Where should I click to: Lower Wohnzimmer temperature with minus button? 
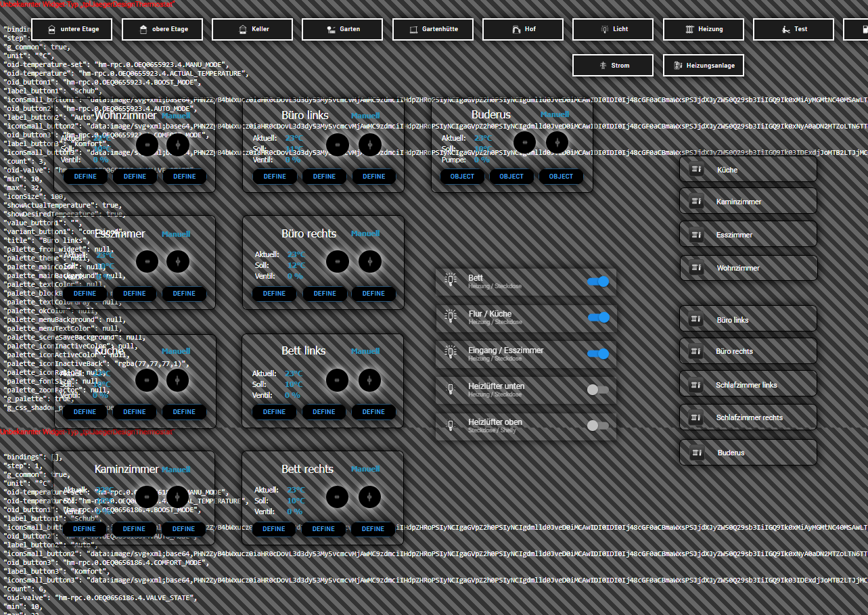[147, 145]
